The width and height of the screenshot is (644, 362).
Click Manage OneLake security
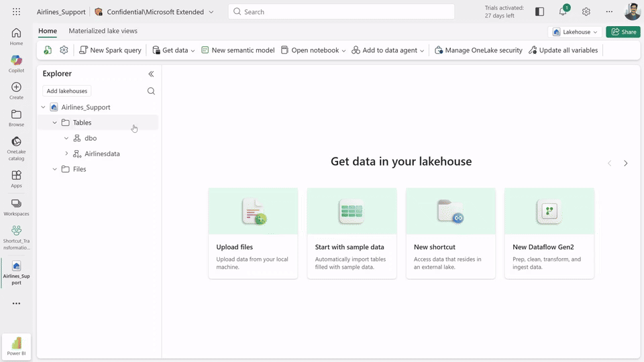point(478,50)
